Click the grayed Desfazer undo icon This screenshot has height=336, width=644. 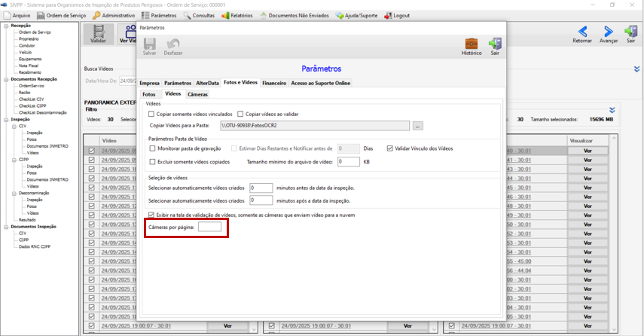tap(173, 44)
